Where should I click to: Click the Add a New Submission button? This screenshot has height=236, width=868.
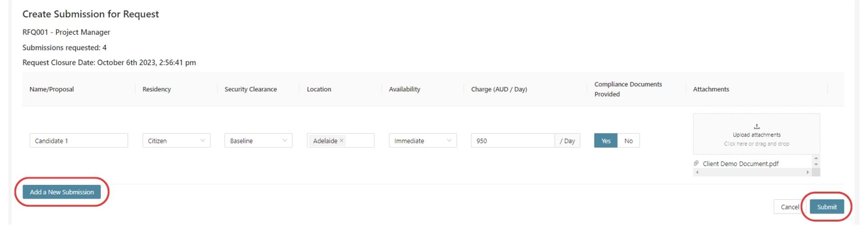(62, 192)
